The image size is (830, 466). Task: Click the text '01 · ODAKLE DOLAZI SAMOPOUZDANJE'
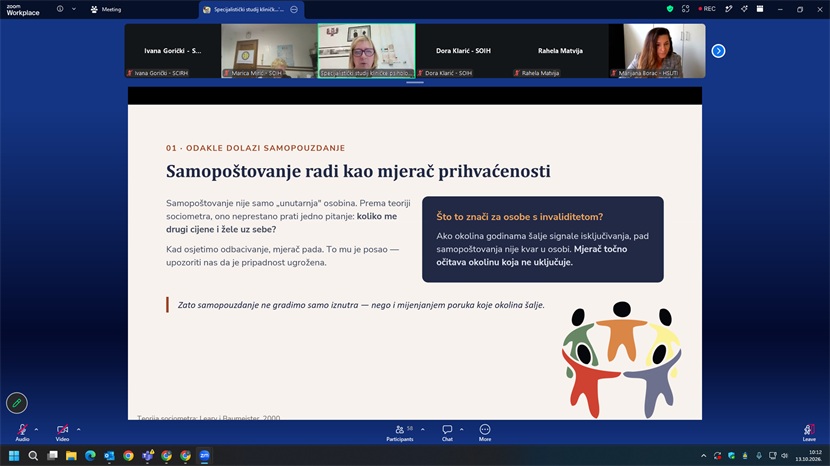point(256,148)
